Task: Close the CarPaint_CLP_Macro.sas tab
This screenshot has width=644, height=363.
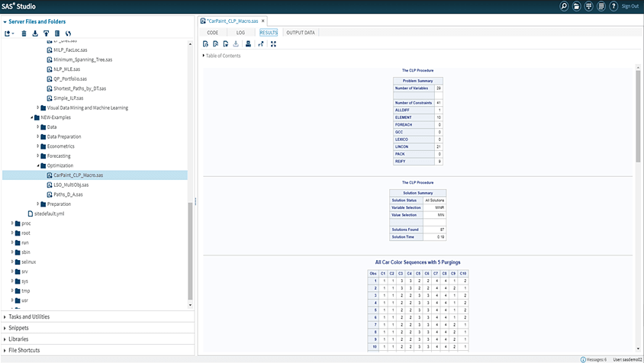Action: [262, 21]
